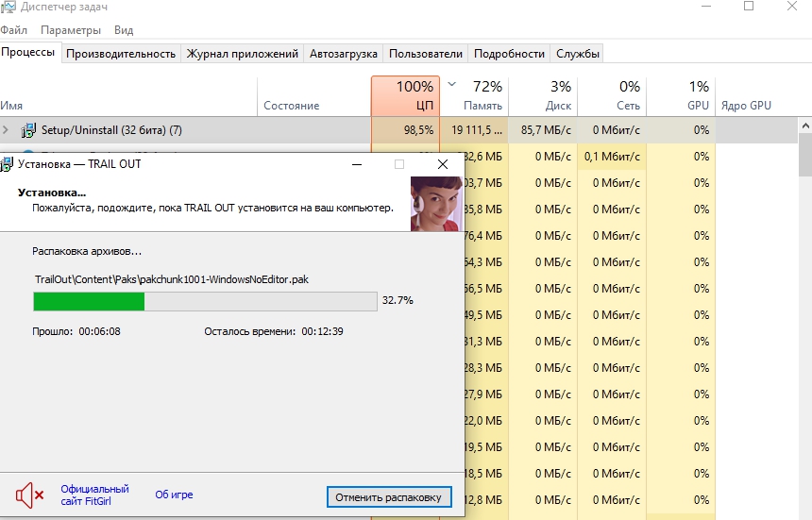Image resolution: width=812 pixels, height=520 pixels.
Task: Select the Setup/Uninstall (32 бита) (7) row
Action: click(x=398, y=130)
